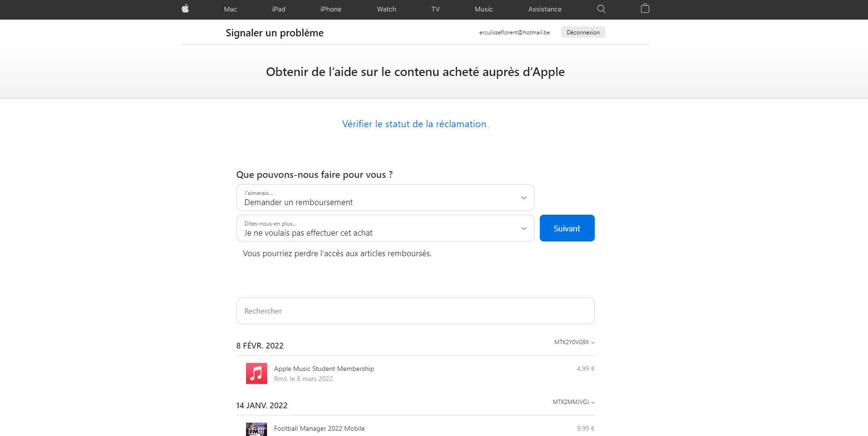The height and width of the screenshot is (436, 868).
Task: Click the 8 FÉVR. 2022 date header
Action: [x=260, y=346]
